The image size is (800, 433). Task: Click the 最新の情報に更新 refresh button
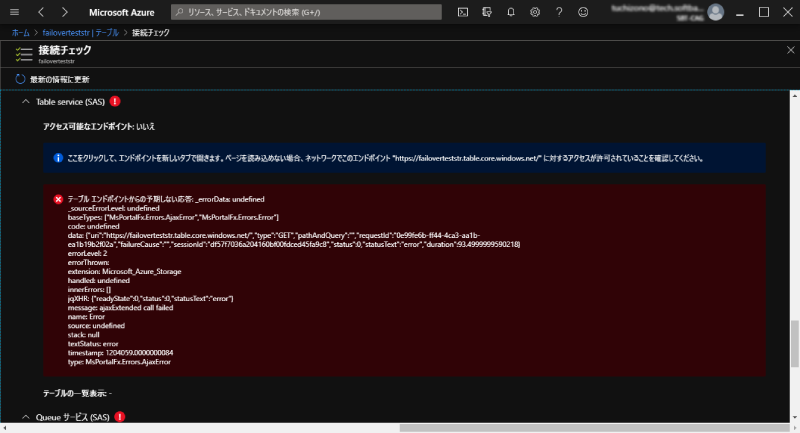click(x=53, y=79)
